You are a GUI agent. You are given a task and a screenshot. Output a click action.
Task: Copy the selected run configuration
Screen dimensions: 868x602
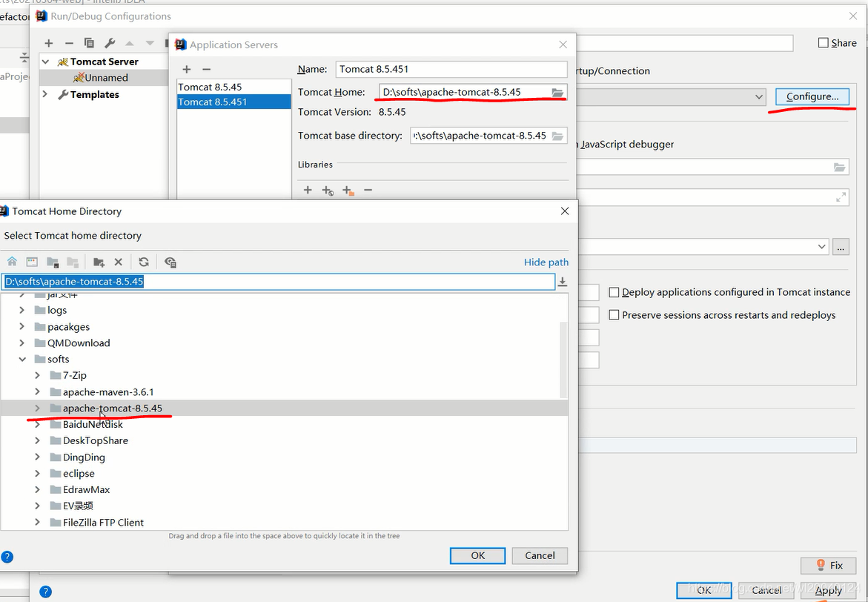[x=89, y=43]
